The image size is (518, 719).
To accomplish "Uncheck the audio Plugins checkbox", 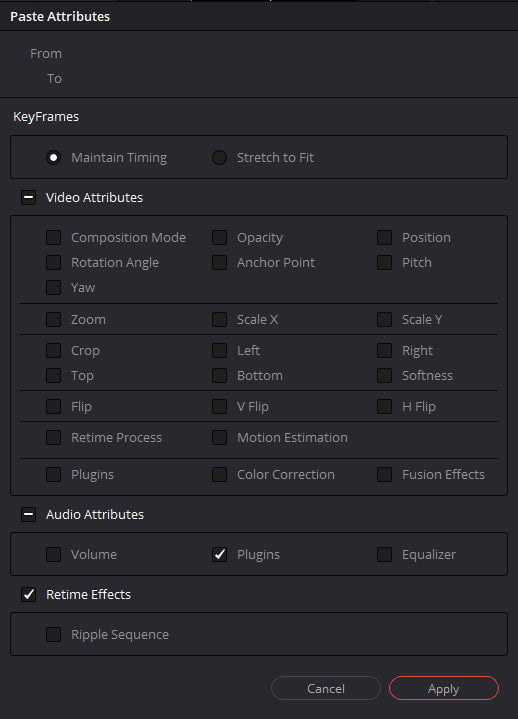I will [x=219, y=555].
